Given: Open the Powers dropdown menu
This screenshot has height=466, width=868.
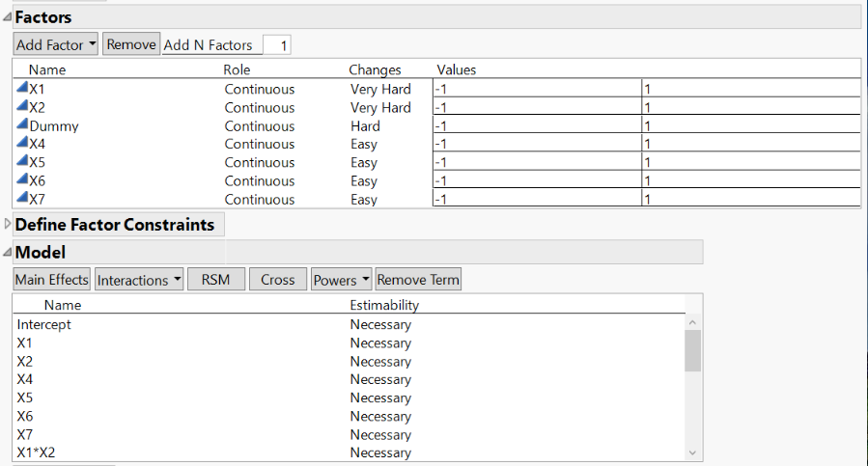Looking at the screenshot, I should 341,280.
